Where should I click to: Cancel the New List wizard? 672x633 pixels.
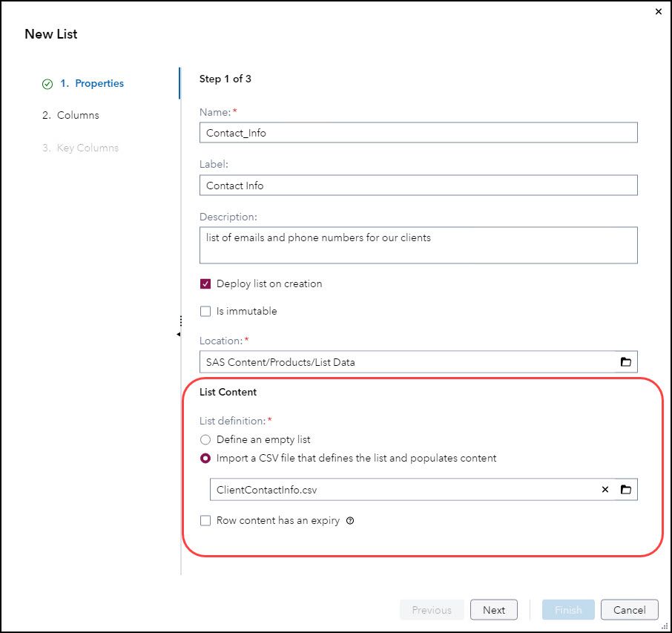629,609
